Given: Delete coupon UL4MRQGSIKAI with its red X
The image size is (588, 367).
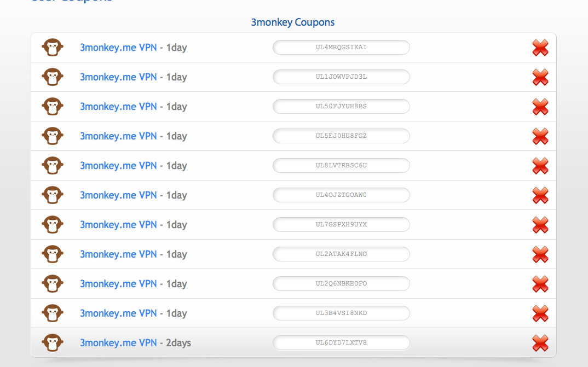Looking at the screenshot, I should pos(540,48).
